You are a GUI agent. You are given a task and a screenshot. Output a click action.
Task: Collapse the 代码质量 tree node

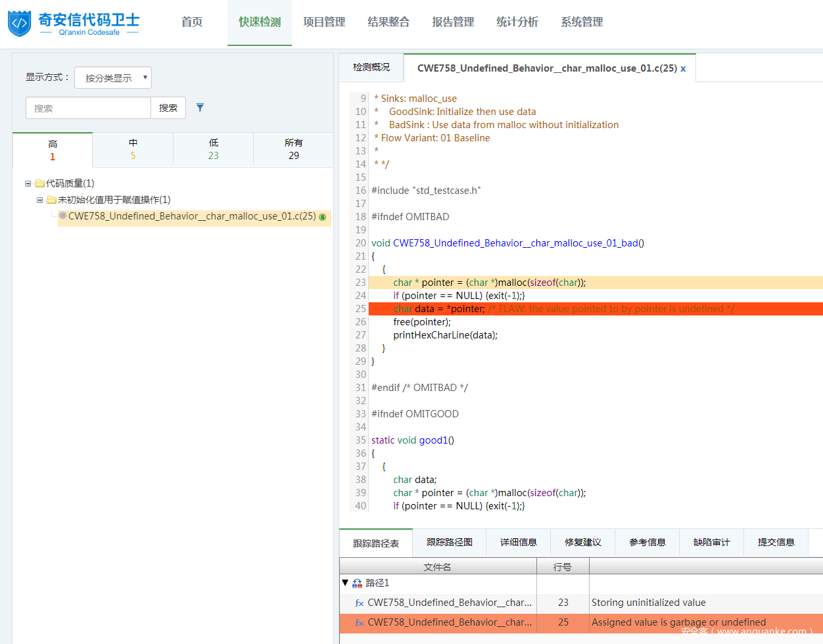(x=28, y=184)
